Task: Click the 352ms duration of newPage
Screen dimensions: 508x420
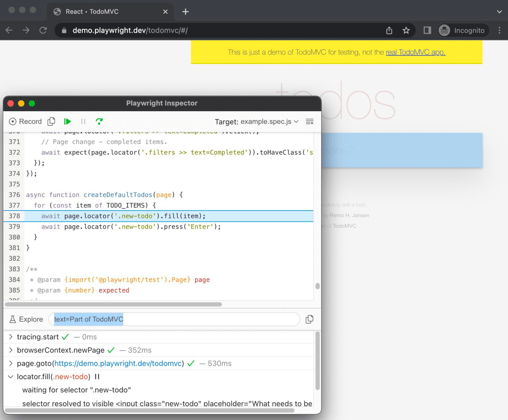Action: click(140, 350)
